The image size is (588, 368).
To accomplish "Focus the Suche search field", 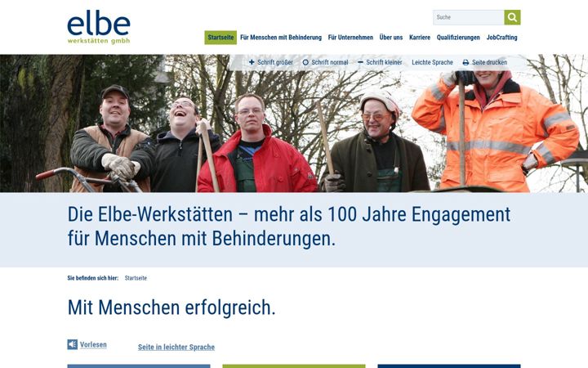I will pos(469,17).
